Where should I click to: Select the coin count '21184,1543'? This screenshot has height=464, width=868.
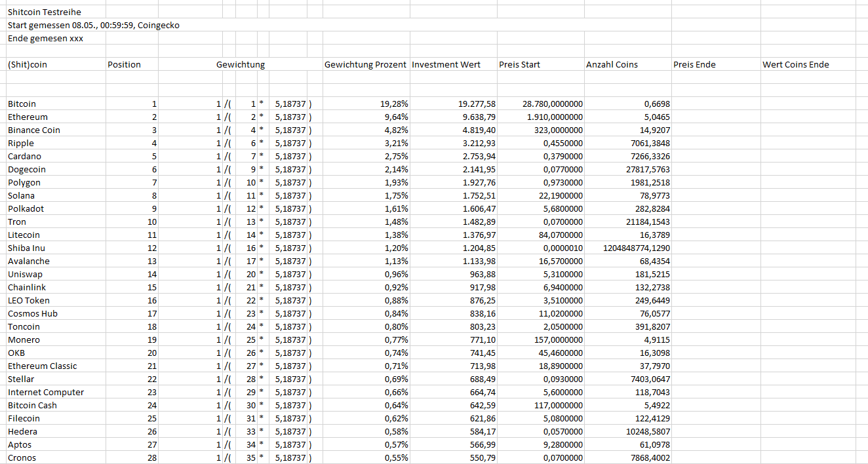(627, 222)
